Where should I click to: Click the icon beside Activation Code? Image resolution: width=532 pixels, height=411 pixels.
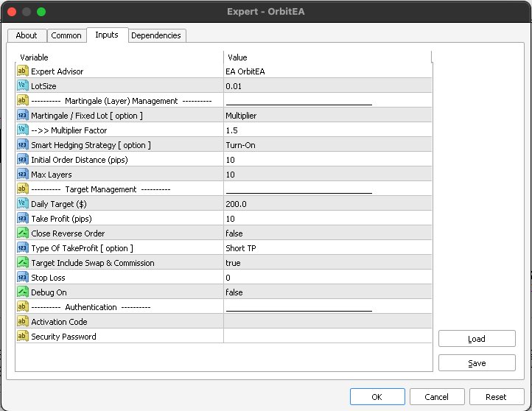click(x=22, y=322)
